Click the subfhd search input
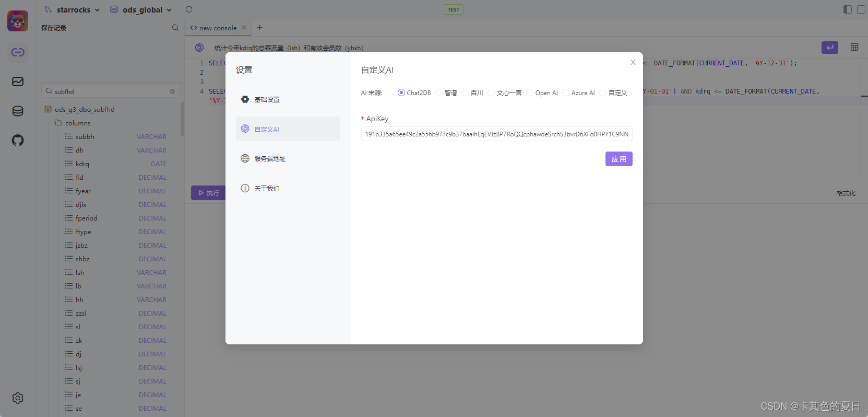 (110, 91)
